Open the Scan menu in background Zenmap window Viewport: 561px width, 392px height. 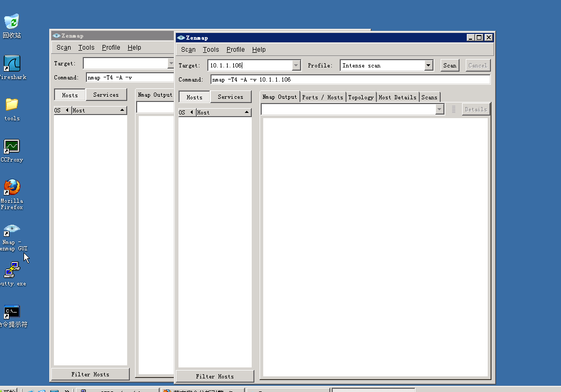(64, 47)
